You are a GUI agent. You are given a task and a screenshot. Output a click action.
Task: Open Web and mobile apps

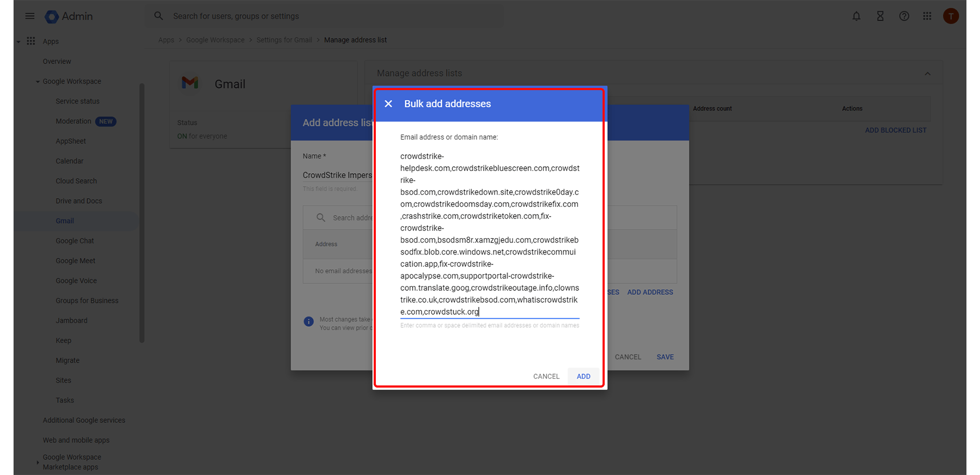point(76,440)
